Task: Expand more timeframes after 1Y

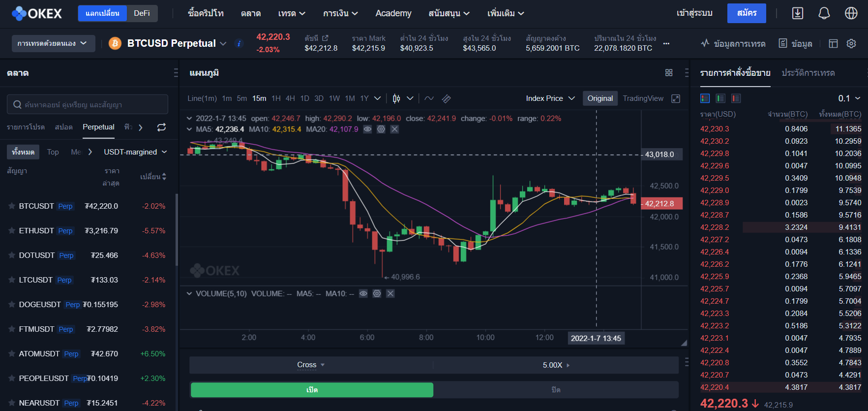Action: 378,98
